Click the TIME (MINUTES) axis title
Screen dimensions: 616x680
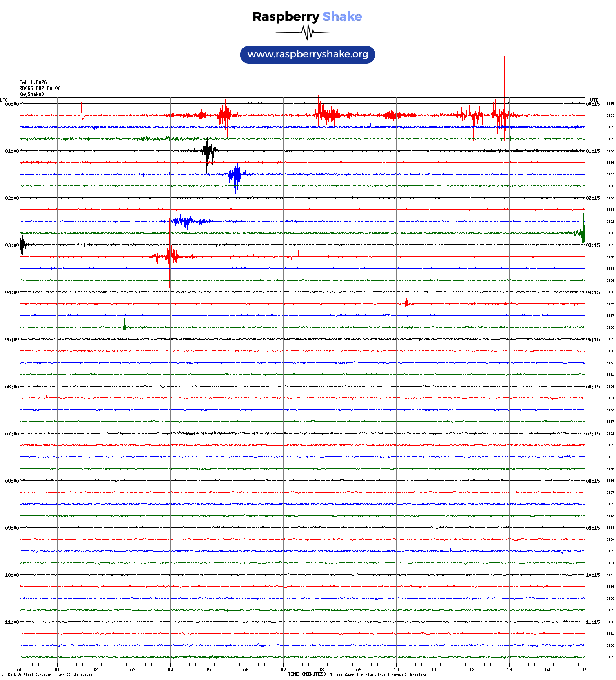(306, 674)
